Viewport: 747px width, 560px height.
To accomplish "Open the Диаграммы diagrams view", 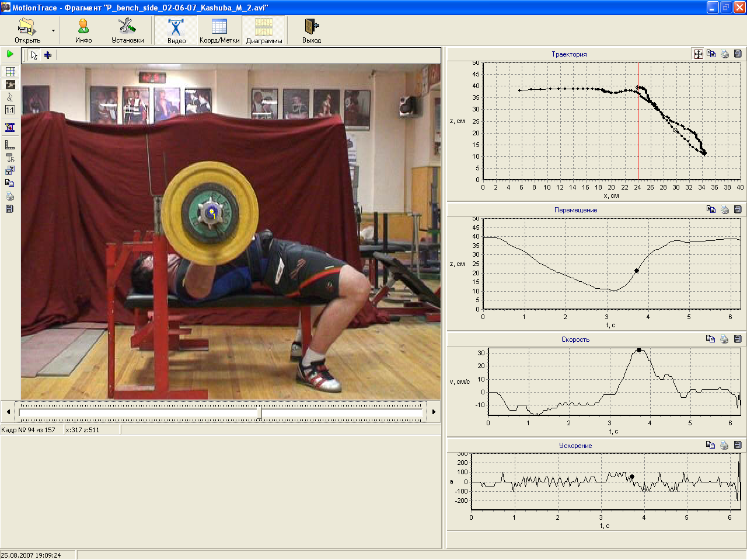I will tap(264, 31).
